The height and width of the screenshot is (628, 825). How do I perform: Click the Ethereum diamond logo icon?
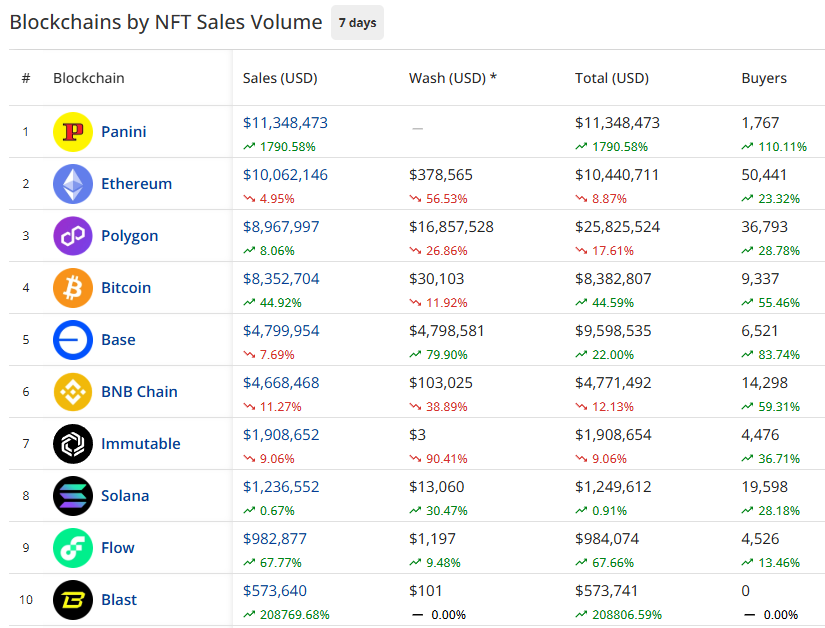73,184
